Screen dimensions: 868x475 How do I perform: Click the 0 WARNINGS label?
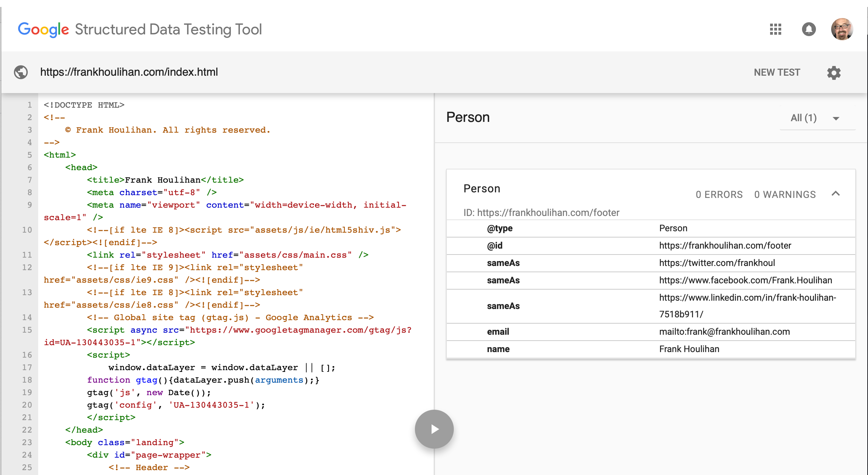(x=785, y=195)
